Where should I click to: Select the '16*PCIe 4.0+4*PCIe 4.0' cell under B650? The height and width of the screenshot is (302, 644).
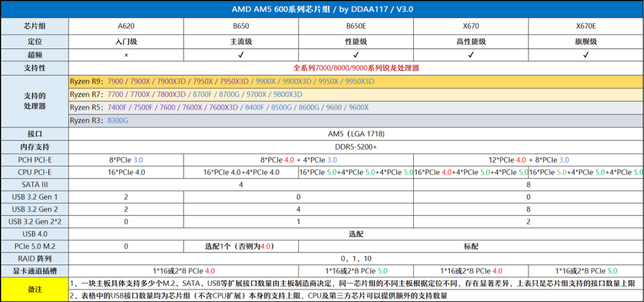tap(241, 173)
